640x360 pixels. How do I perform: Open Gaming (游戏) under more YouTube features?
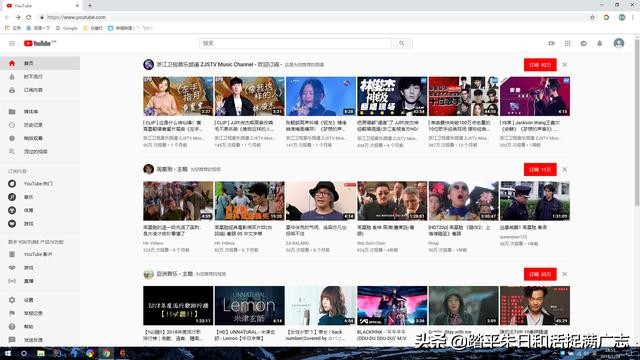click(x=40, y=268)
